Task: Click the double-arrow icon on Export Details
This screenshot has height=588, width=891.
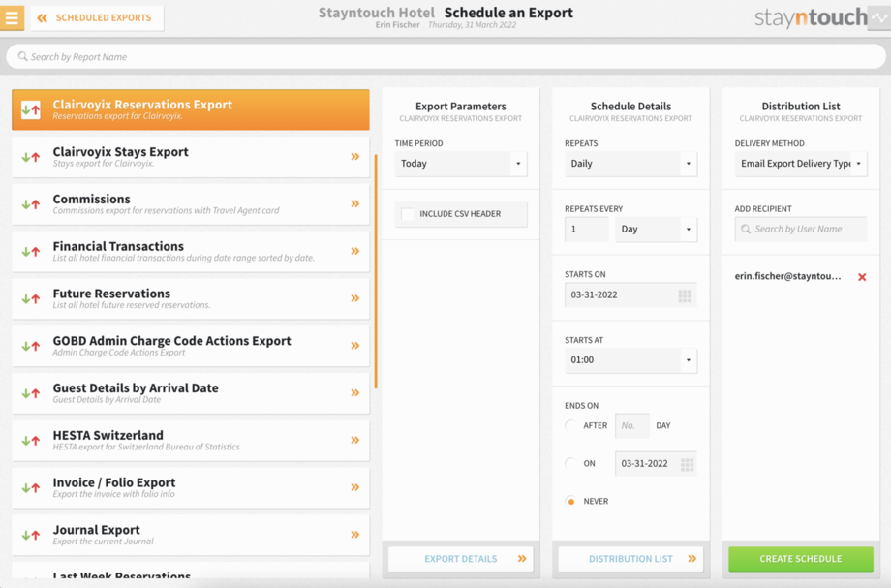Action: point(522,559)
